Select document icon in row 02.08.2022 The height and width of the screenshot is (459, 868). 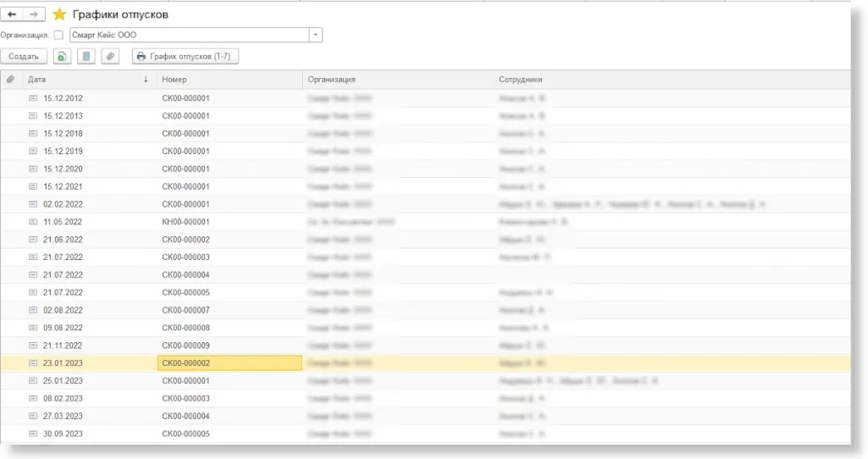tap(33, 310)
